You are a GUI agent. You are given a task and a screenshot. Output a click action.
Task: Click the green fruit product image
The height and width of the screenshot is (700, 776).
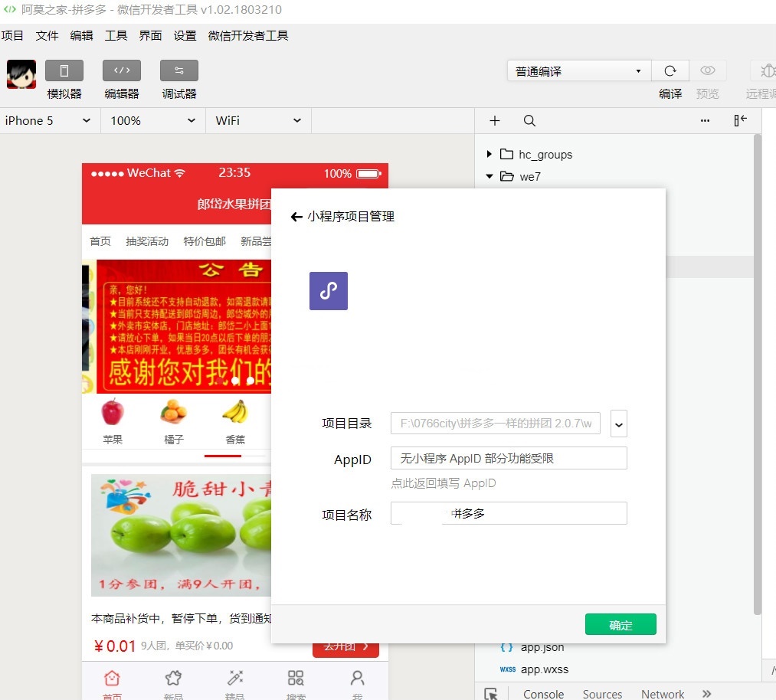pos(181,535)
